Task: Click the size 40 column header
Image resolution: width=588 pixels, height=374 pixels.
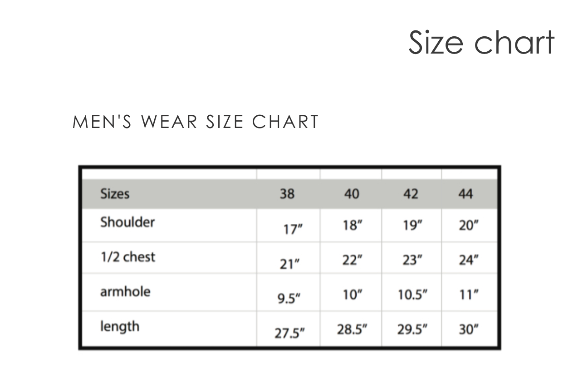Action: click(352, 194)
